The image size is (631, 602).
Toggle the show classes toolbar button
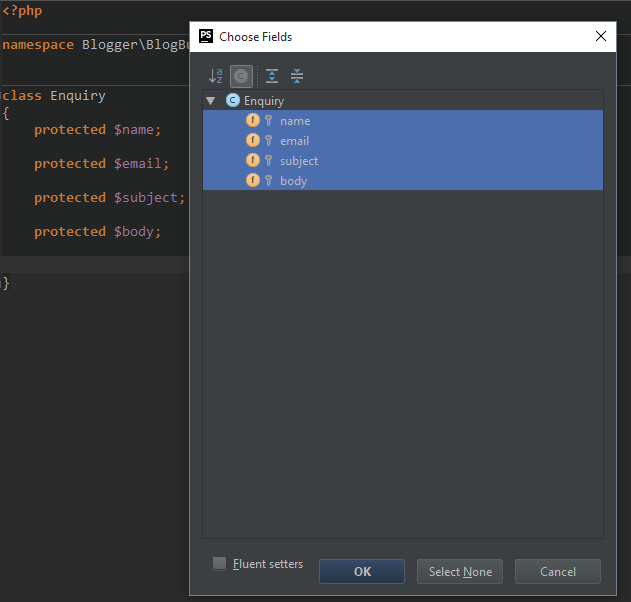click(x=241, y=76)
